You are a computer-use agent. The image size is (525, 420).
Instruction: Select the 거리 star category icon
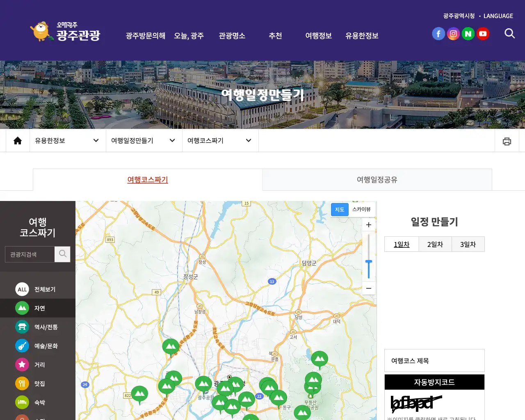(22, 365)
